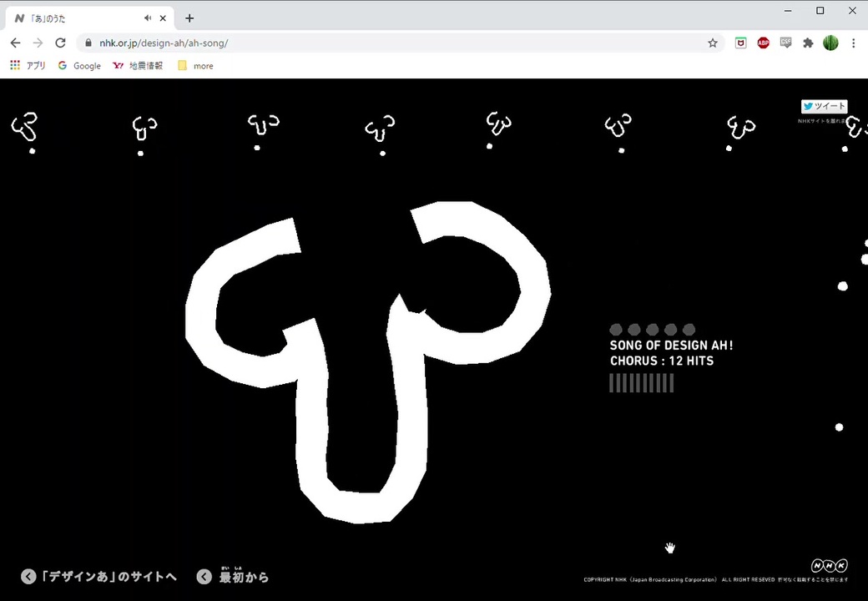Minimize the Chrome window
The width and height of the screenshot is (868, 601).
(x=788, y=11)
